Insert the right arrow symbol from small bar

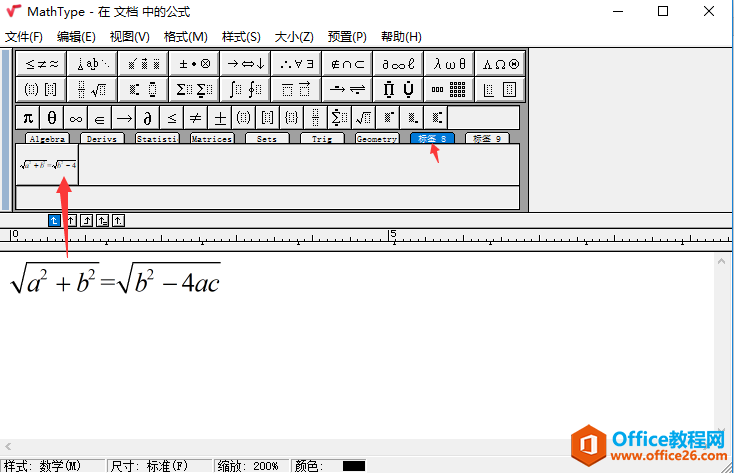(124, 118)
